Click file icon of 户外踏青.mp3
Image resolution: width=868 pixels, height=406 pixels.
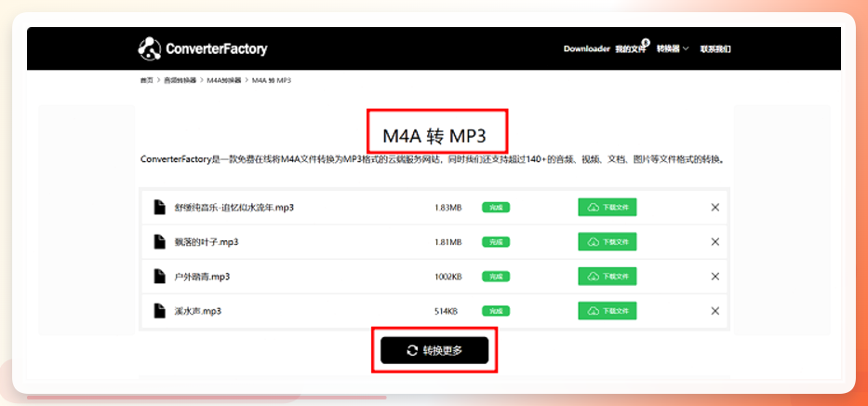click(x=159, y=277)
